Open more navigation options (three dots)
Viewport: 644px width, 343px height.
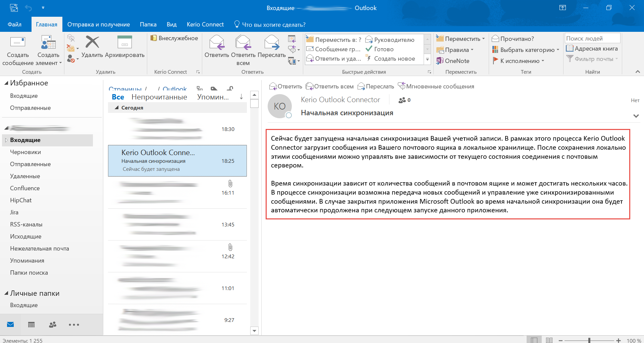(74, 325)
